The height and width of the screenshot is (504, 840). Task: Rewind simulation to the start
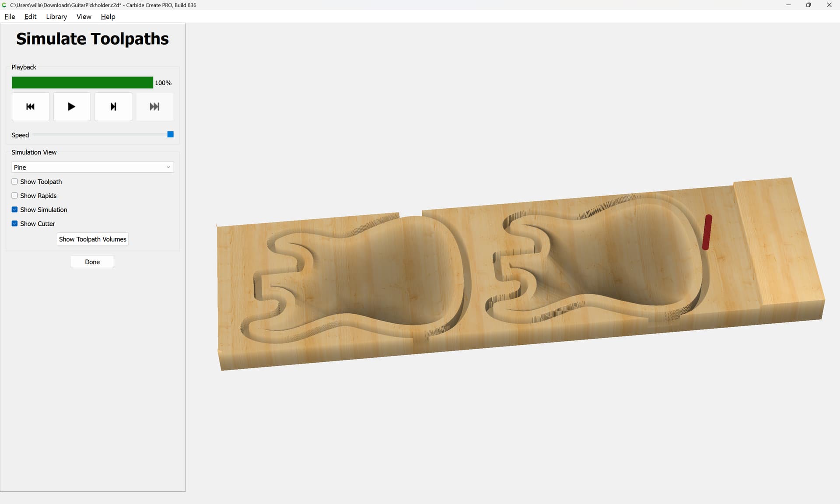click(30, 107)
